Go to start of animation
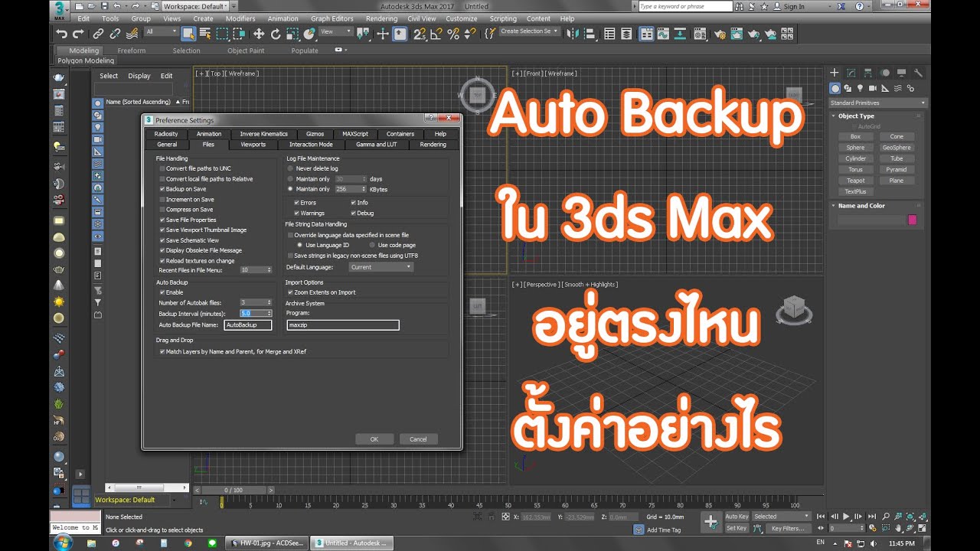Viewport: 980px width, 551px height. click(821, 517)
